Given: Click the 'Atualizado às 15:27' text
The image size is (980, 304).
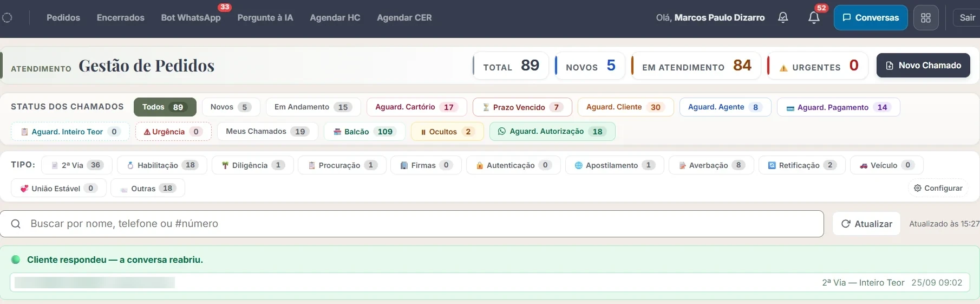Looking at the screenshot, I should pyautogui.click(x=944, y=224).
